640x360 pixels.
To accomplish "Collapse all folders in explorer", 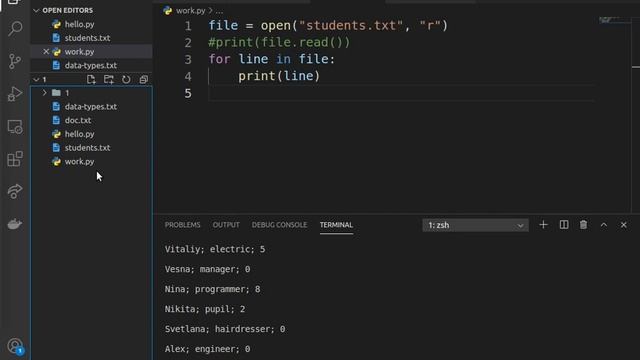I will pyautogui.click(x=144, y=79).
